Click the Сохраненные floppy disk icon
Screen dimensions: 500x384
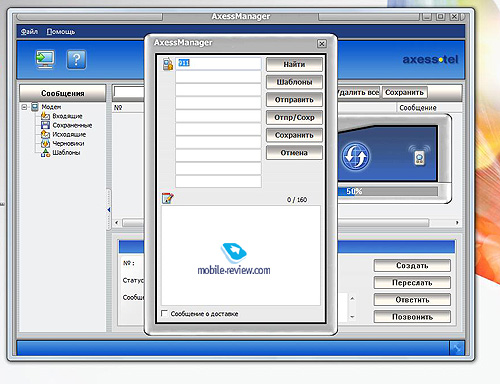pyautogui.click(x=45, y=125)
